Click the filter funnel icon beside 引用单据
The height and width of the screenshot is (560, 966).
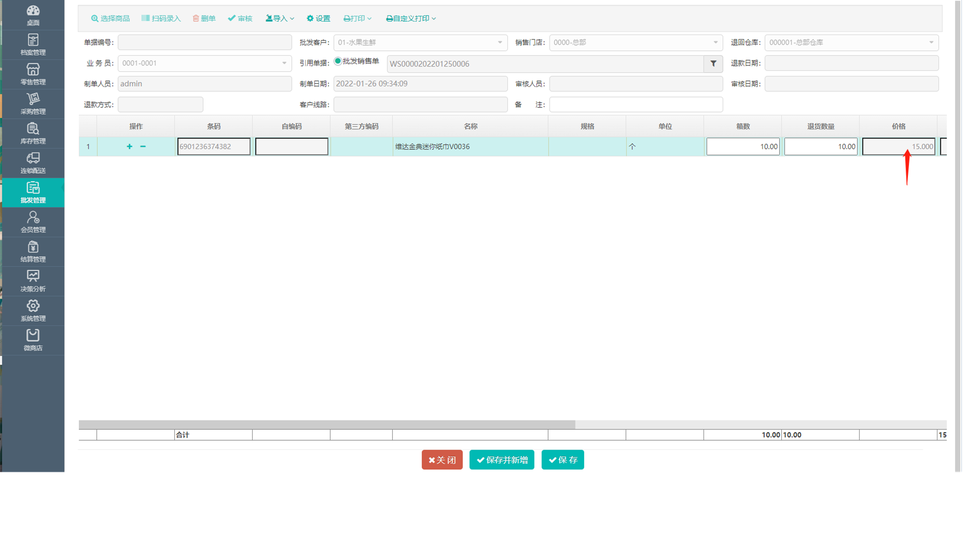coord(713,64)
